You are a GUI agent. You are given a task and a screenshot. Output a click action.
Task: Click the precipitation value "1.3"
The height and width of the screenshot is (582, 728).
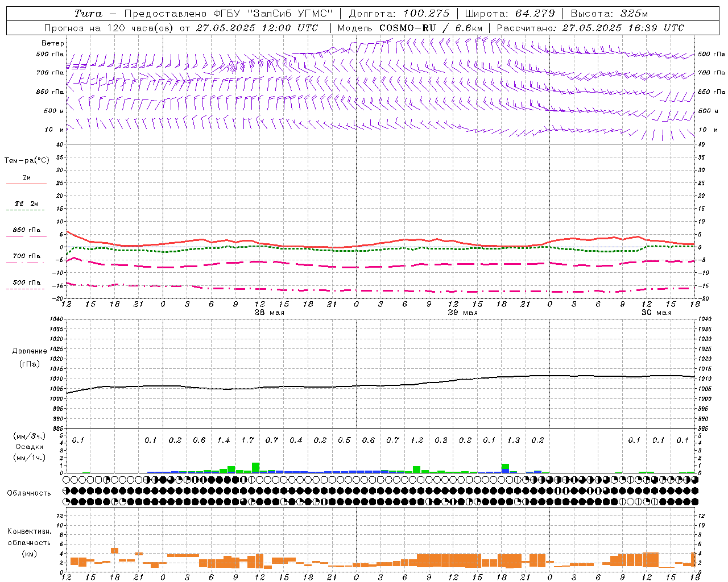pos(514,440)
